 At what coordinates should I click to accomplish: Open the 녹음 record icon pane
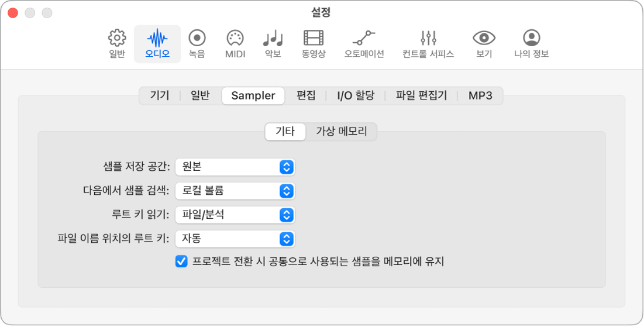coord(197,39)
